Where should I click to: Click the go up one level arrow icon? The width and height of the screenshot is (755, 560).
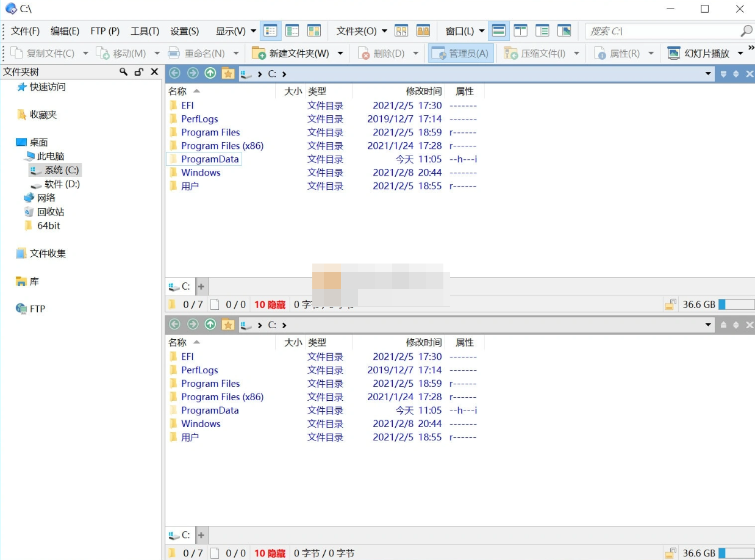pos(210,73)
